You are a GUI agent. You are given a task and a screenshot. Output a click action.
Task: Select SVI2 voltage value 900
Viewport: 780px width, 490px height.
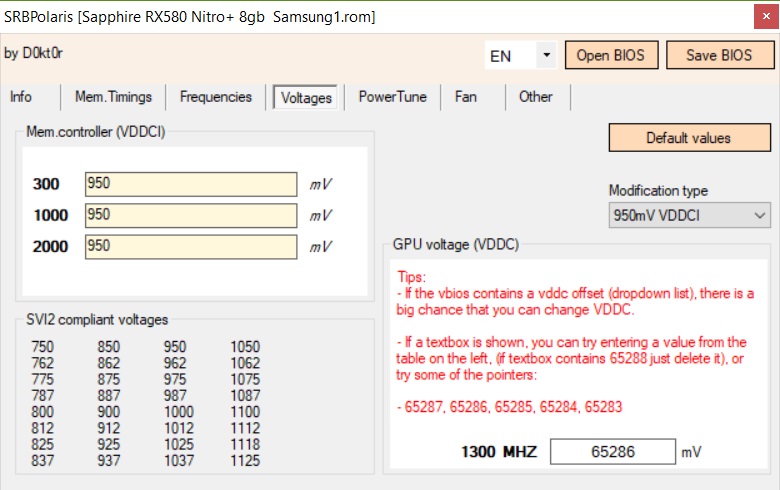(108, 412)
